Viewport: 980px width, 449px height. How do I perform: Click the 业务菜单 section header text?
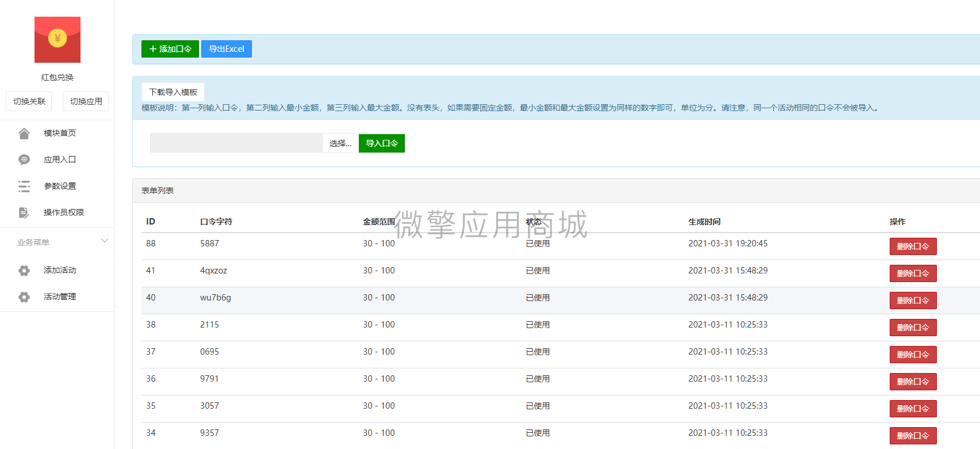coord(33,242)
